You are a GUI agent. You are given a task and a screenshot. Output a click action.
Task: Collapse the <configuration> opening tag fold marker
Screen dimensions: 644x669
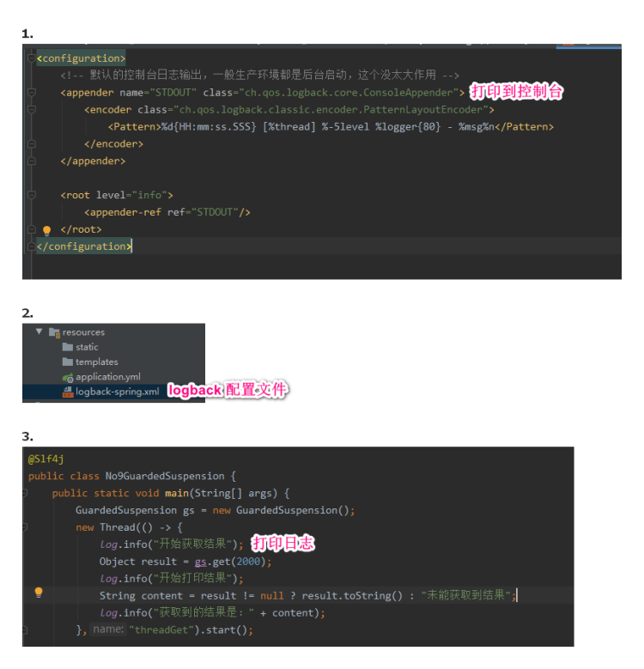(31, 58)
